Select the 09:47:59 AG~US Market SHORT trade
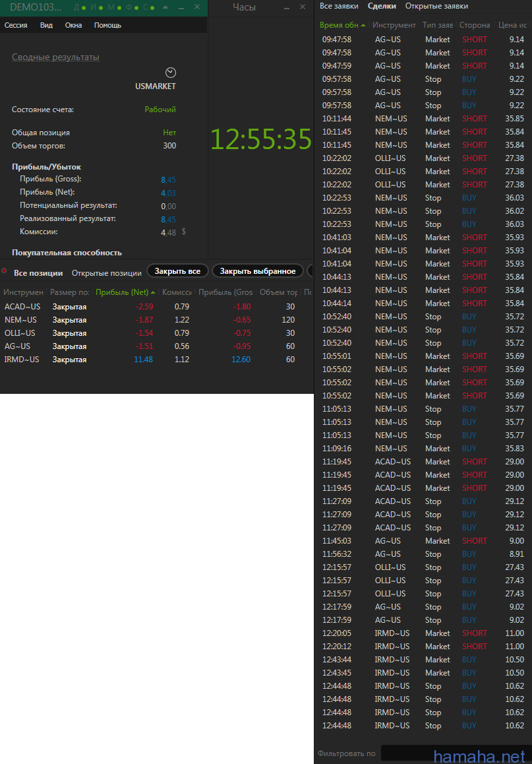 point(423,66)
